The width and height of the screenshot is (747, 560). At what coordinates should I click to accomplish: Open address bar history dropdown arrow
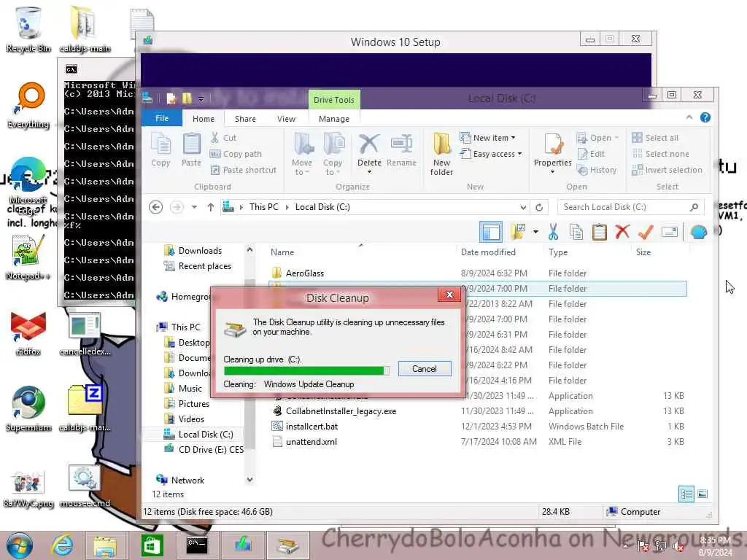tap(523, 207)
